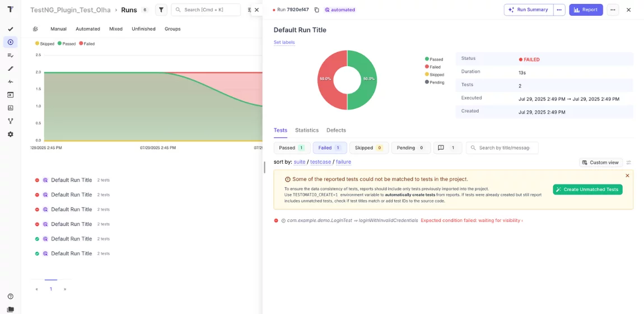Open the Runs icon in left sidebar
644x314 pixels.
(10, 42)
